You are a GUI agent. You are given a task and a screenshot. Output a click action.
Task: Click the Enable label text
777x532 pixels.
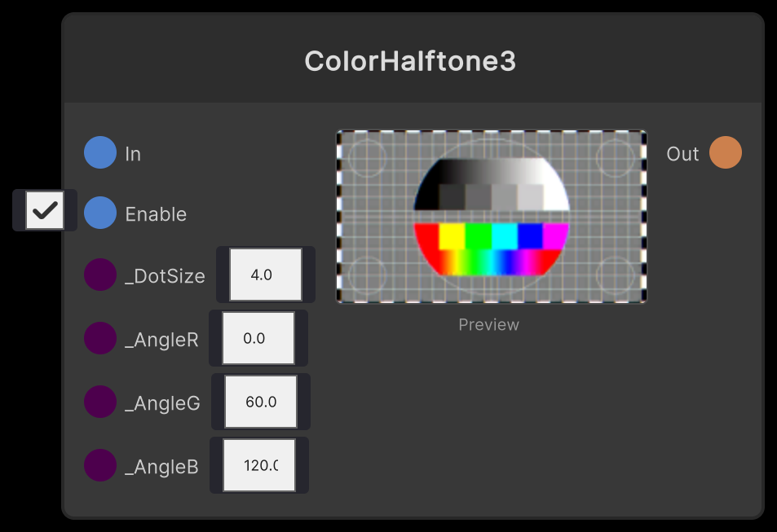point(156,213)
